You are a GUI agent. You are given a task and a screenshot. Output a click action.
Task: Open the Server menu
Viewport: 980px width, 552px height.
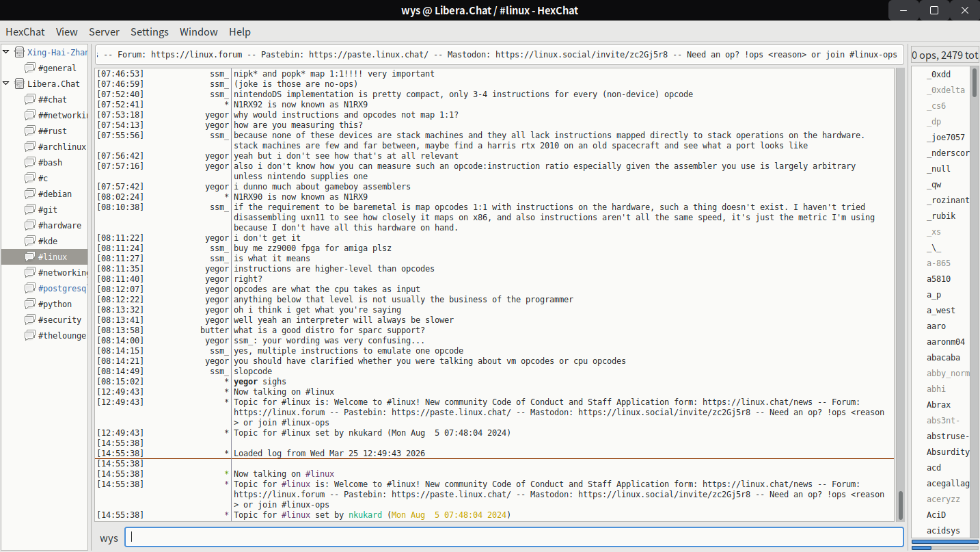[104, 32]
